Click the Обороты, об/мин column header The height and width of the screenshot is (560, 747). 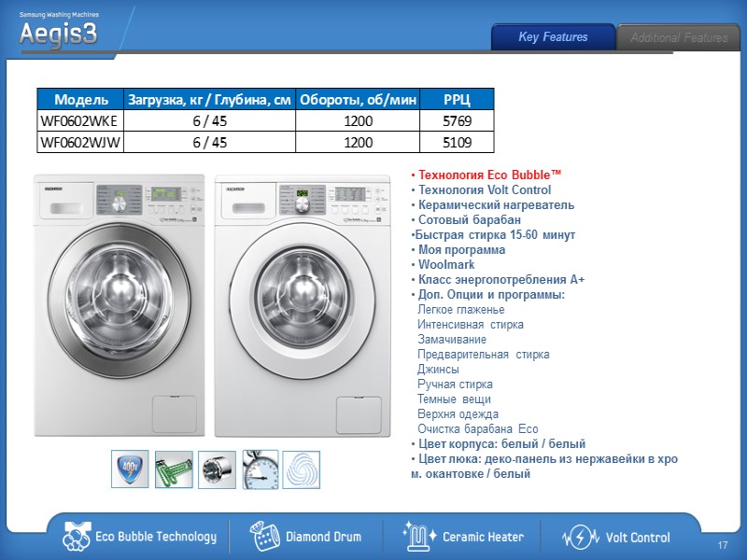click(358, 100)
